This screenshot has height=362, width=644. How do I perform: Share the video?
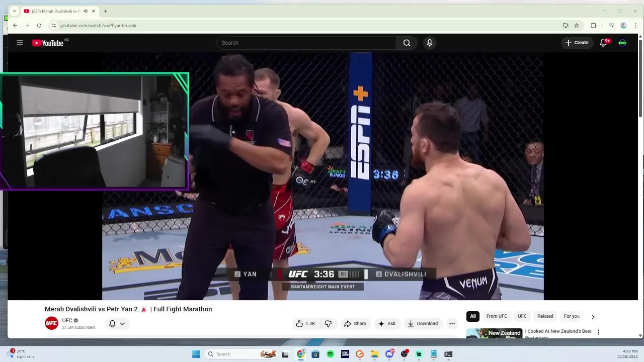point(355,324)
